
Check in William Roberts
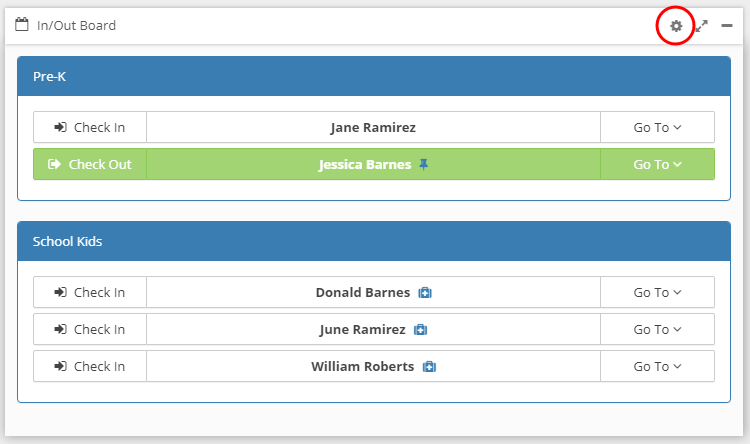coord(90,366)
